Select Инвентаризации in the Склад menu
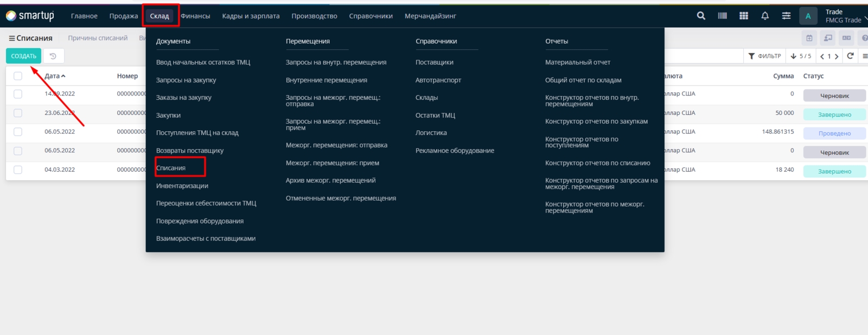The height and width of the screenshot is (335, 868). coord(182,186)
